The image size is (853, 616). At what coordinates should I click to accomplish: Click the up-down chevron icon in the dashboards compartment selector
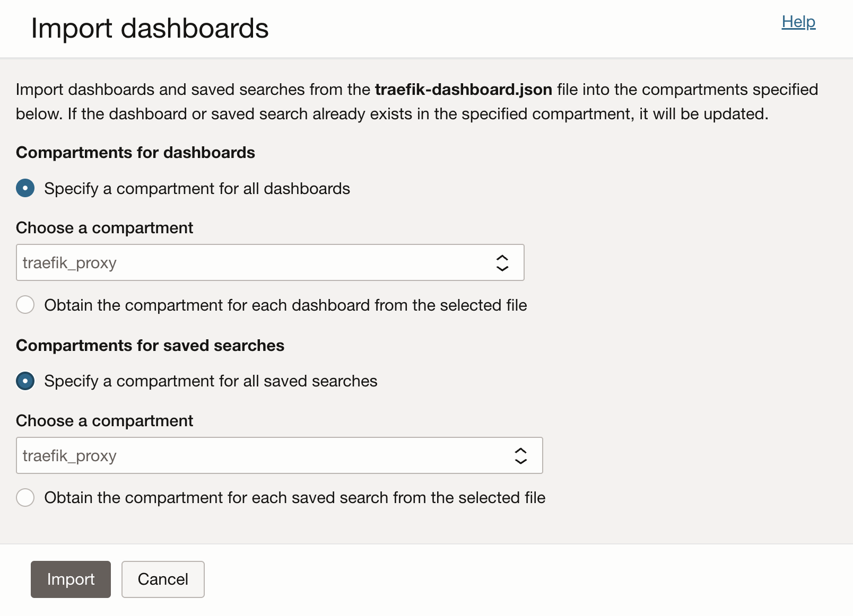point(502,262)
